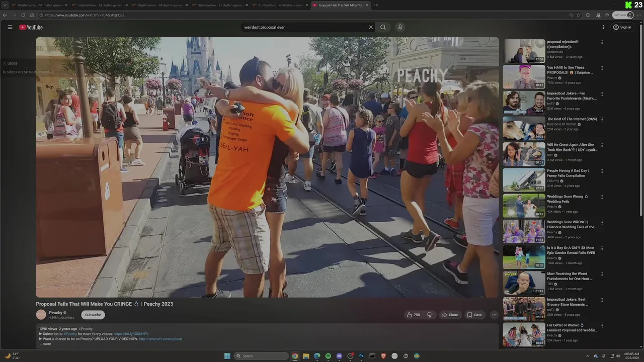Image resolution: width=644 pixels, height=362 pixels.
Task: Start voice search with microphone
Action: (400, 27)
